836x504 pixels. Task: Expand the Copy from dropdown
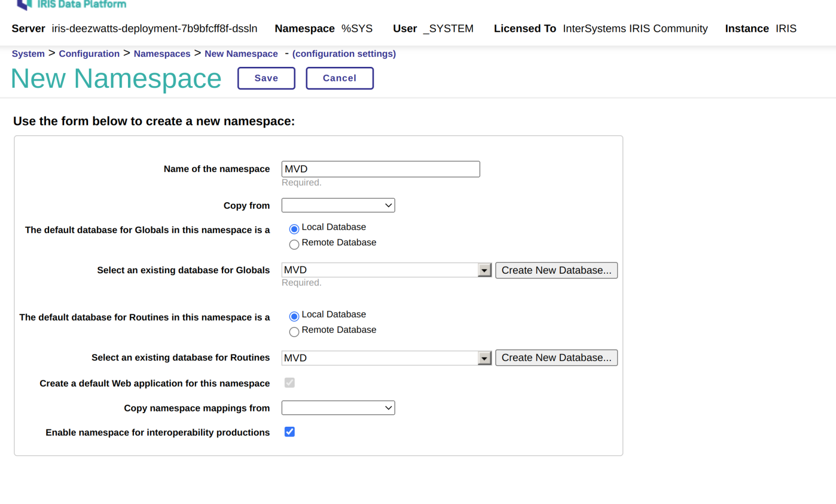point(338,206)
